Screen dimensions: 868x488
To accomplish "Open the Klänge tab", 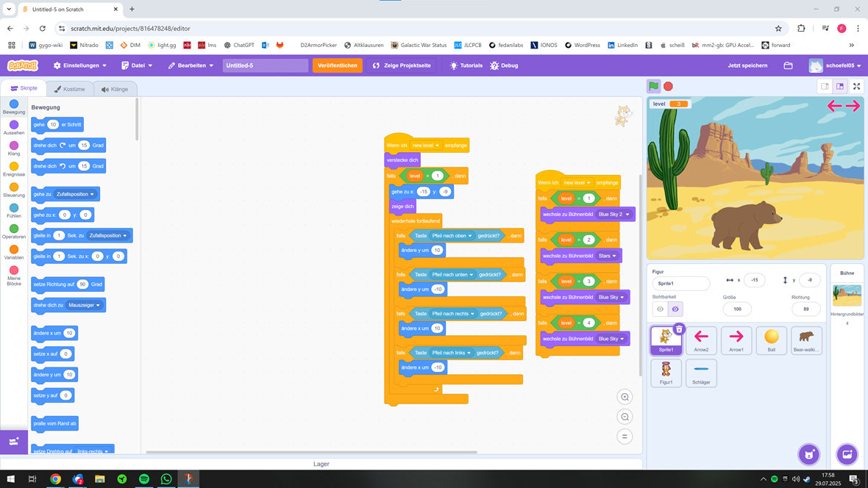I will (115, 89).
